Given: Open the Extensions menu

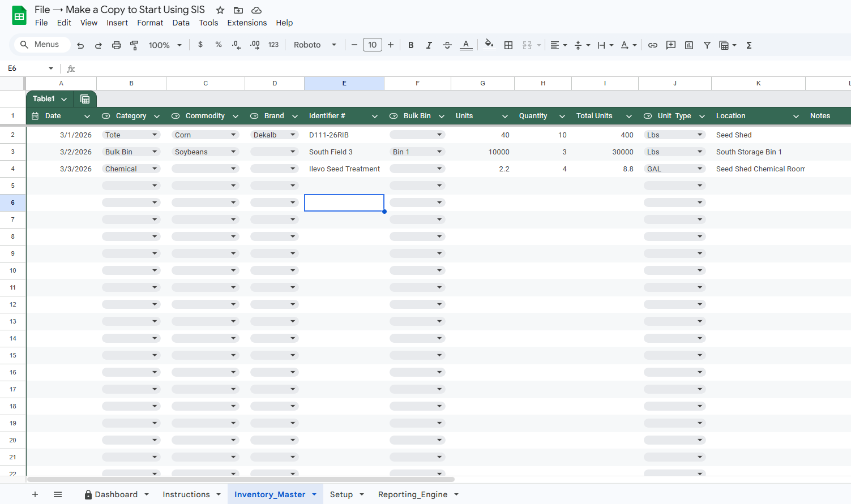Looking at the screenshot, I should (x=247, y=23).
